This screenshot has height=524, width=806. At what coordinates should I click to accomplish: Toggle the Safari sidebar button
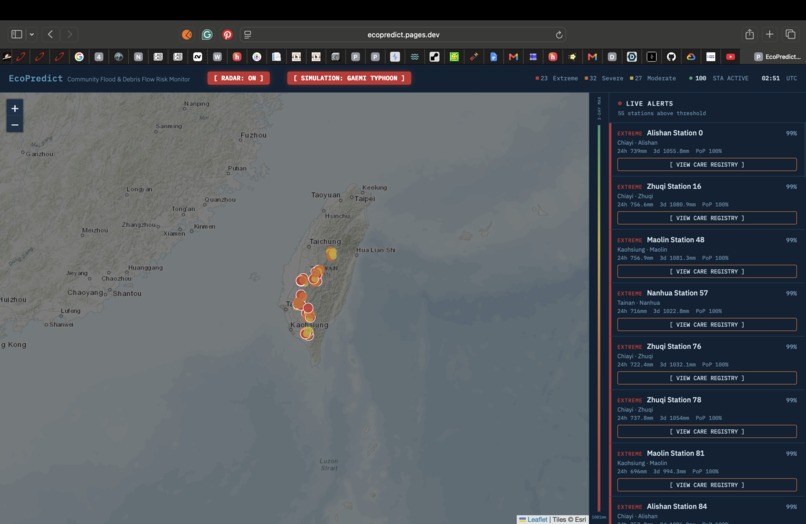[x=16, y=34]
